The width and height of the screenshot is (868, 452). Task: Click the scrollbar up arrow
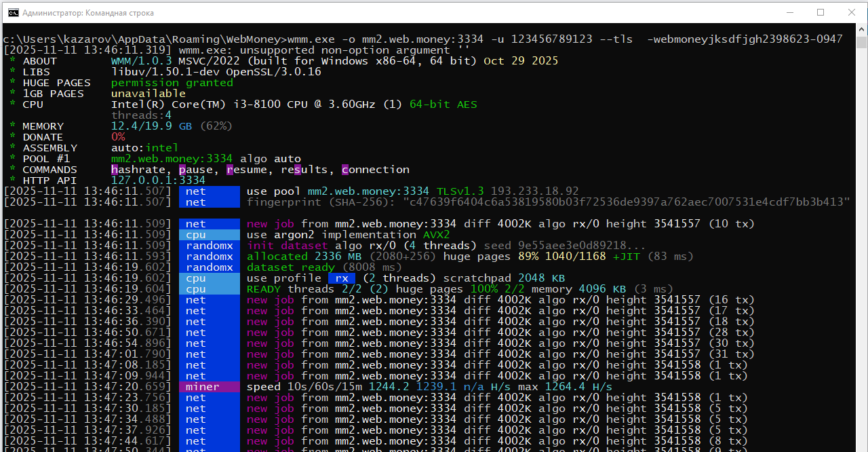pyautogui.click(x=861, y=31)
